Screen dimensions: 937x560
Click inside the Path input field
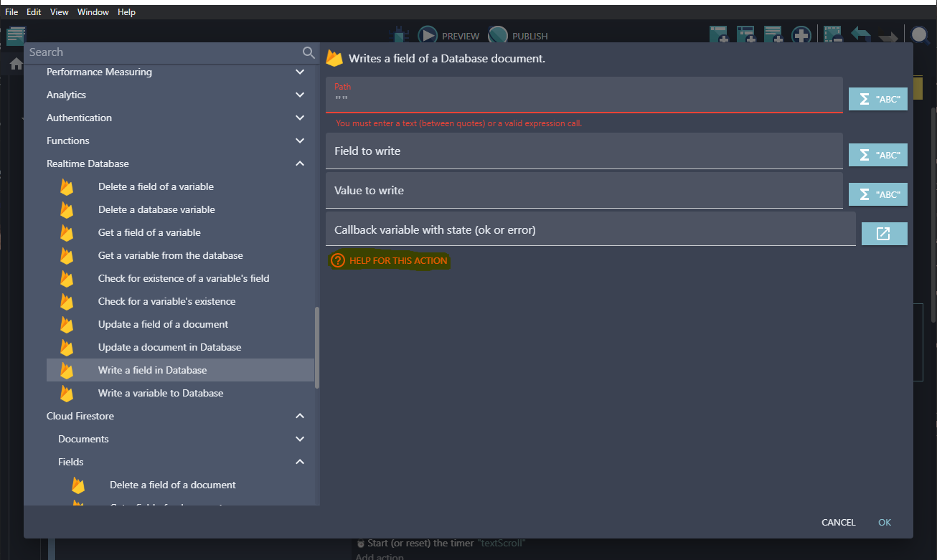click(584, 95)
